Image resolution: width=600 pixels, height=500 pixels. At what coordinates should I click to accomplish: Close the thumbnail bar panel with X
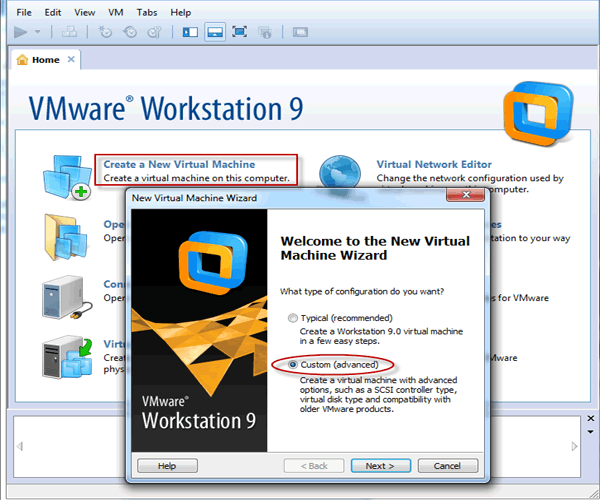[x=590, y=419]
